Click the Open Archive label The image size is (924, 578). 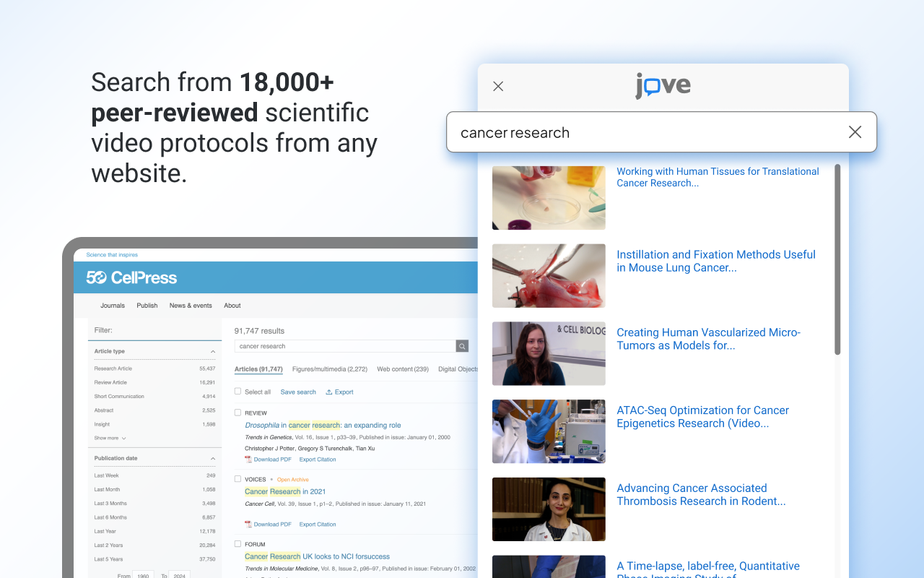point(292,480)
